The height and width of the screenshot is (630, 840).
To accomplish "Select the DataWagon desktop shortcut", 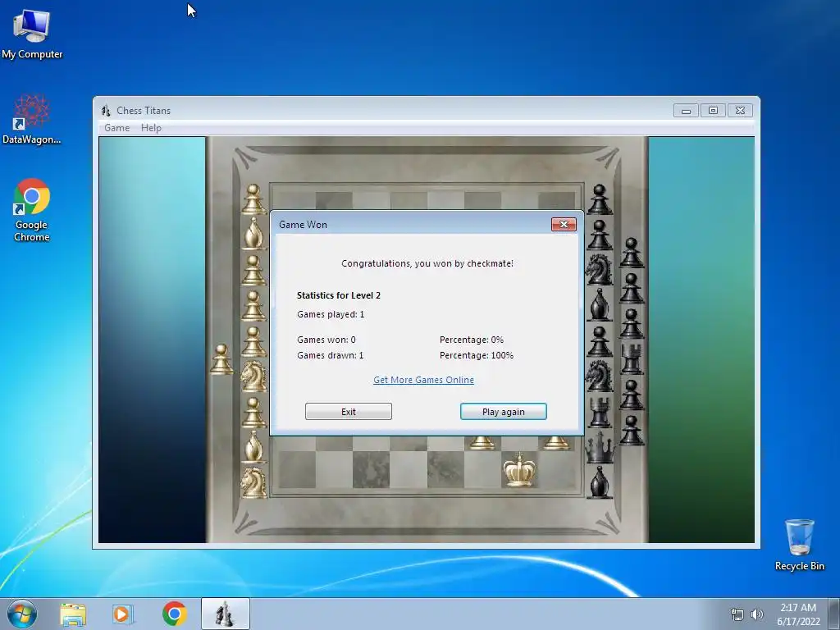I will pyautogui.click(x=32, y=120).
